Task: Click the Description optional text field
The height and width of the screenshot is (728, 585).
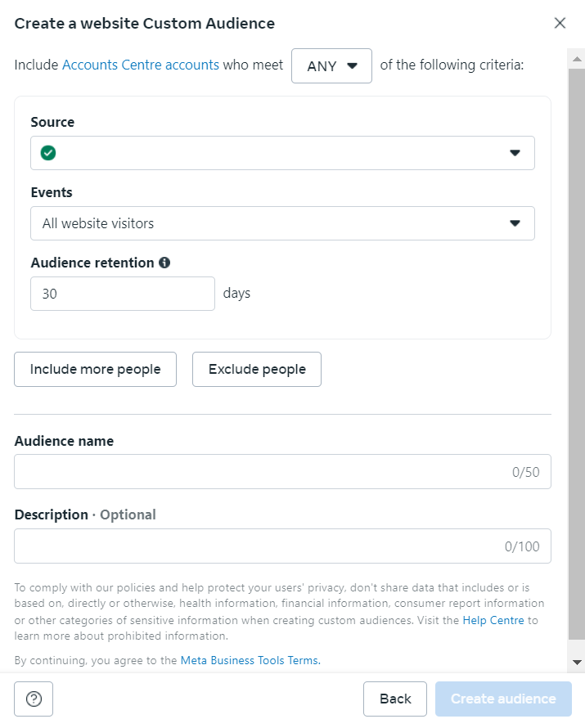Action: pos(282,546)
